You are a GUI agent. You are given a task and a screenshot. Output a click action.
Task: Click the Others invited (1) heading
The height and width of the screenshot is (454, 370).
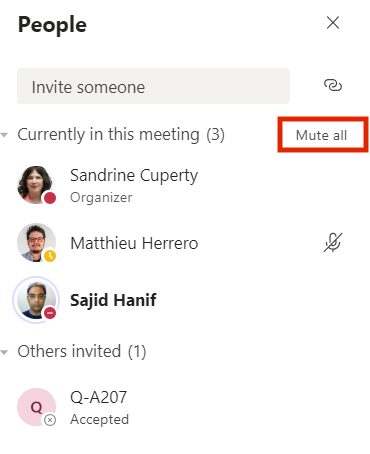click(x=82, y=352)
